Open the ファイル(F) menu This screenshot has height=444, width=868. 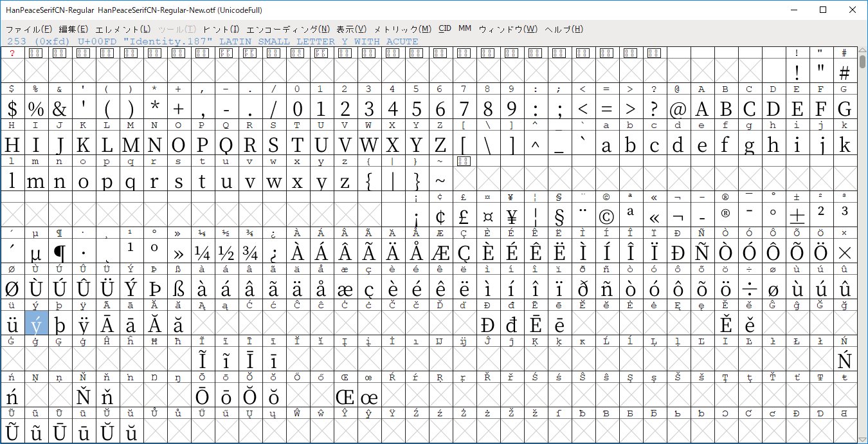click(29, 29)
